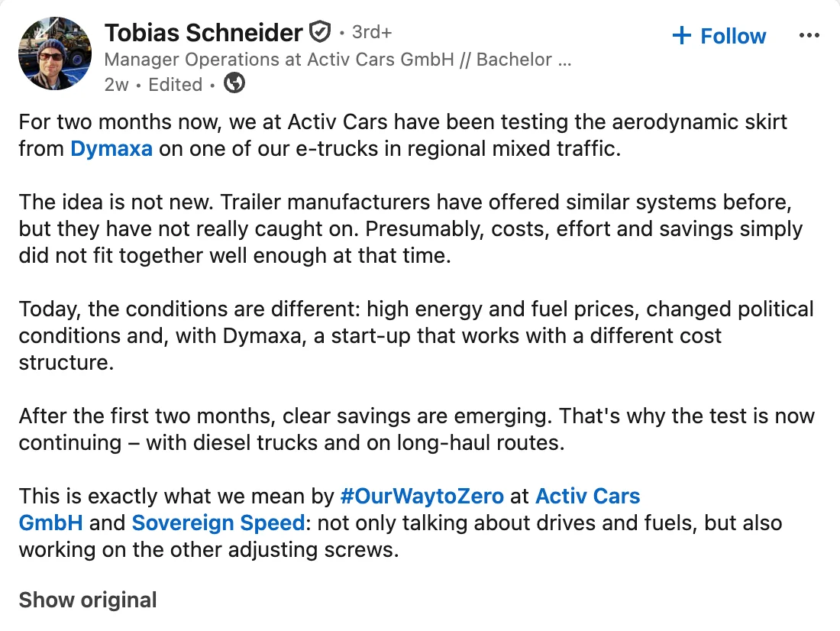The image size is (840, 631).
Task: Open the three-dot post options menu
Action: click(809, 35)
